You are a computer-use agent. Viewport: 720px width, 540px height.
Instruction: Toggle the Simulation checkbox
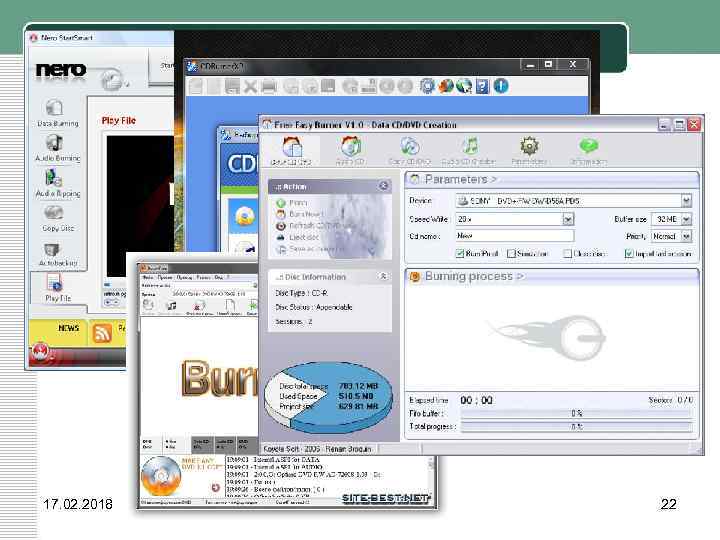coord(511,253)
